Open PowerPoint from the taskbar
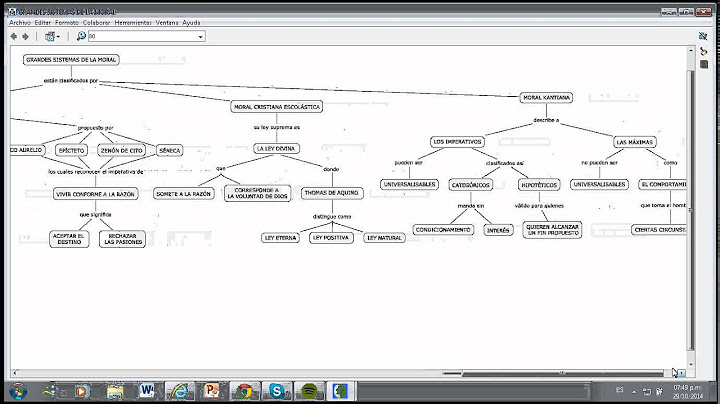 pos(212,391)
